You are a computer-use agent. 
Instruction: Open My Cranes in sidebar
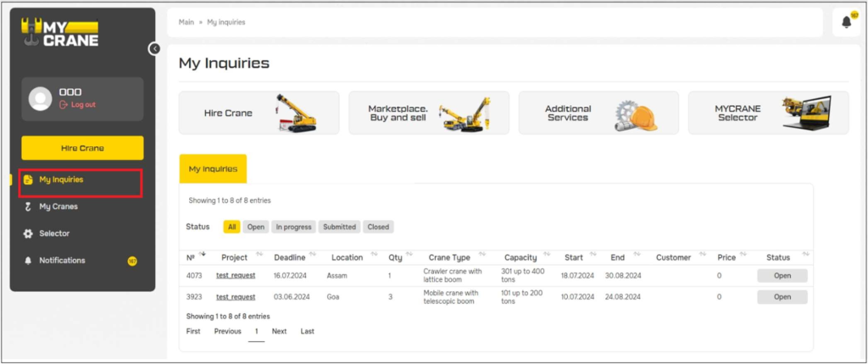point(58,207)
